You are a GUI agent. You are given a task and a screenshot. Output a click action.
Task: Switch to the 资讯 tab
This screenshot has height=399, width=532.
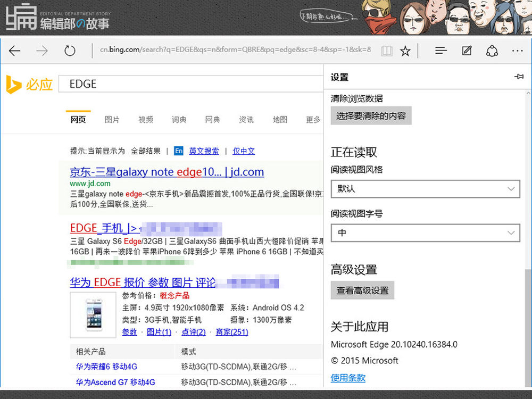tap(246, 119)
